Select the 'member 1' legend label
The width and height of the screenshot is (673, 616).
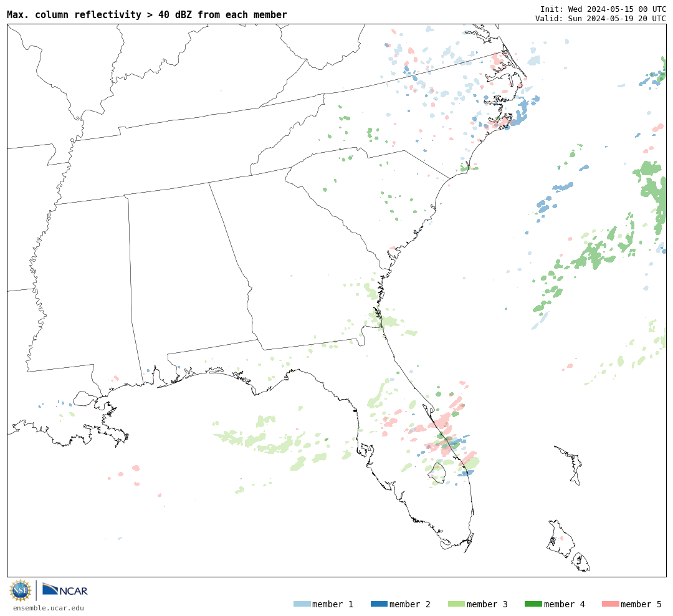(x=333, y=604)
